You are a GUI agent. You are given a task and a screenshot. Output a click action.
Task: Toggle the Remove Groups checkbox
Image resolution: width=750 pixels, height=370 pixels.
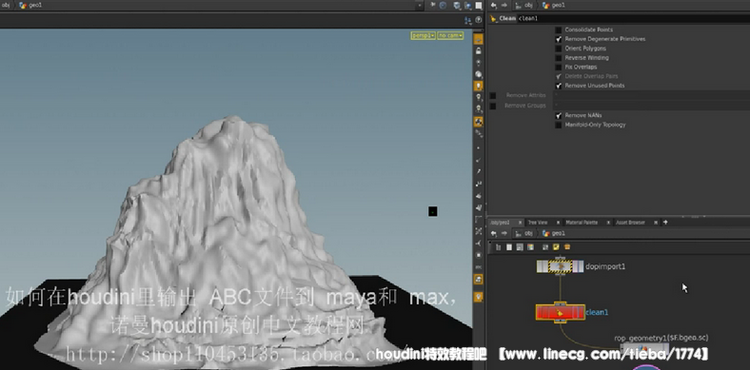coord(493,106)
